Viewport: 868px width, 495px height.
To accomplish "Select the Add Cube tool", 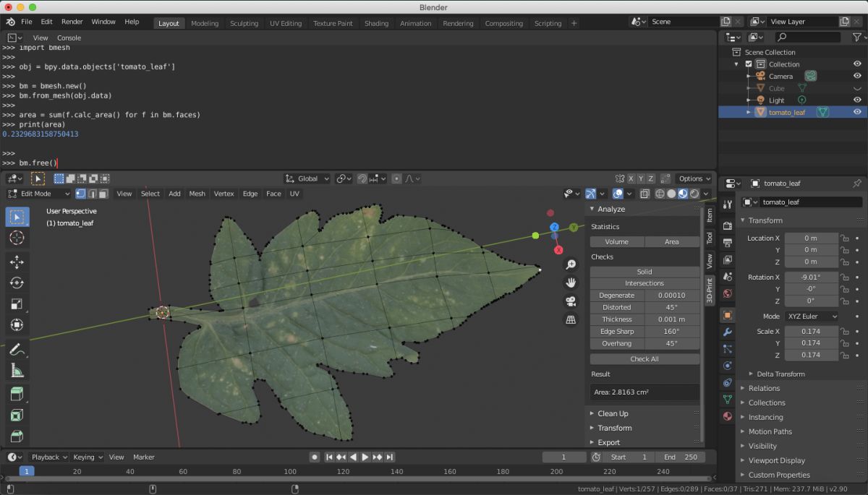I will (x=17, y=395).
